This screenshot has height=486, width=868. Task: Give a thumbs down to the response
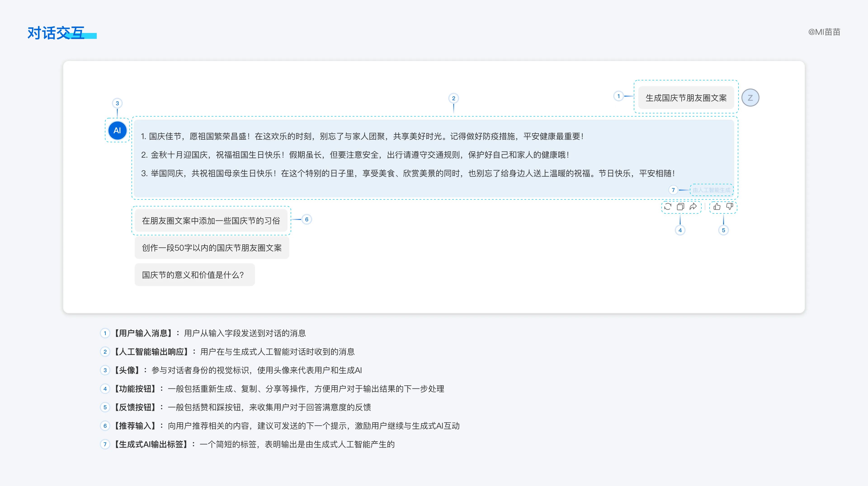coord(729,207)
